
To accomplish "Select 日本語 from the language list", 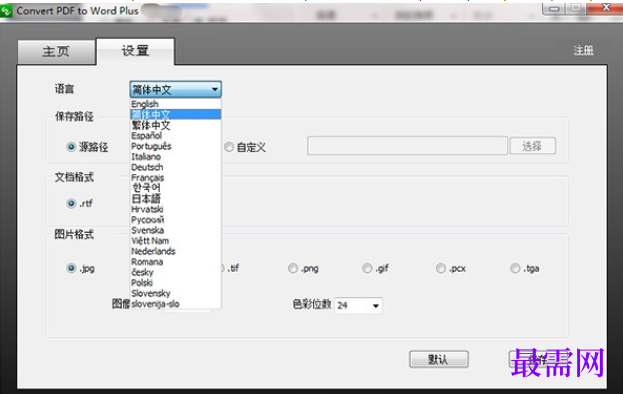I will coord(176,199).
